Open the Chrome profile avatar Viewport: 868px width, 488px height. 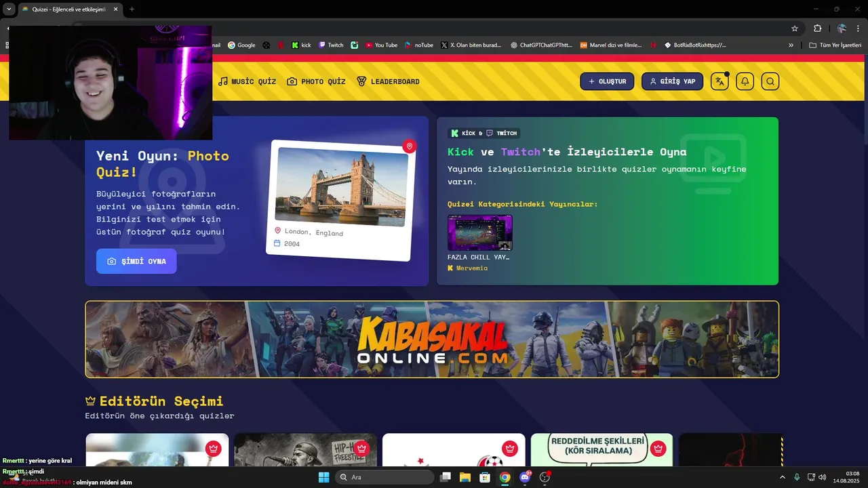[x=842, y=28]
